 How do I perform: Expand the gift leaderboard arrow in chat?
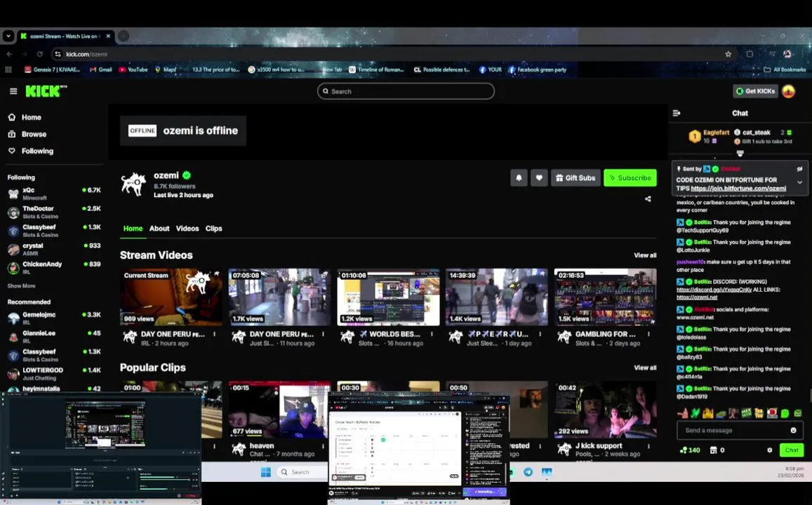[x=740, y=154]
